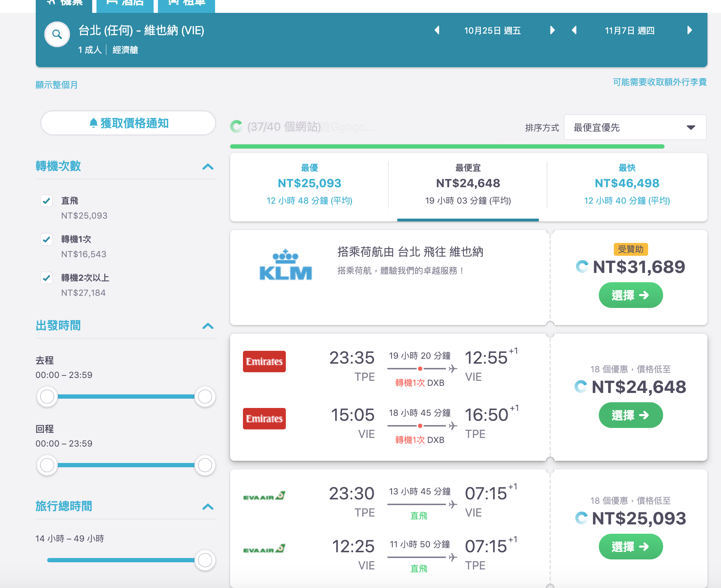Click 回程 return slider left handle
Screen dimensions: 721x588
47,465
